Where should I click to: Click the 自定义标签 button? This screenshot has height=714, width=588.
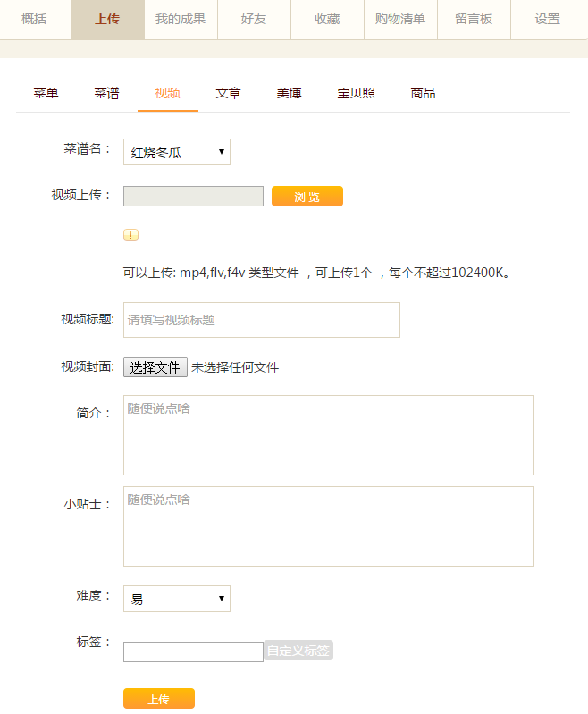pos(298,651)
